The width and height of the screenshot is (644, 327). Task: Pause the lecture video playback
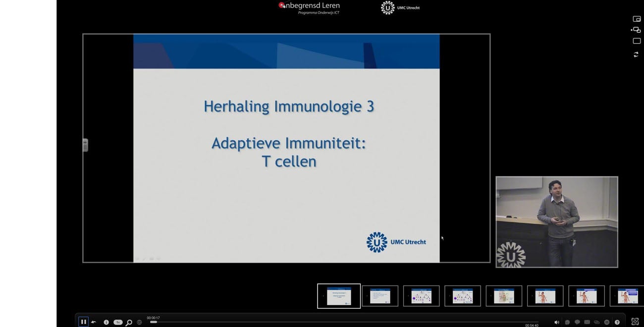point(83,322)
